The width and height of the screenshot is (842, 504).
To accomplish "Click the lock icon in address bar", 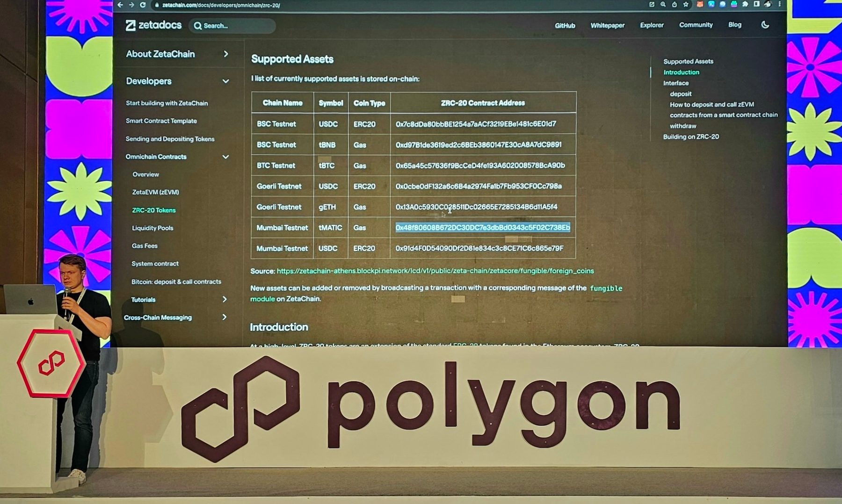I will (157, 5).
